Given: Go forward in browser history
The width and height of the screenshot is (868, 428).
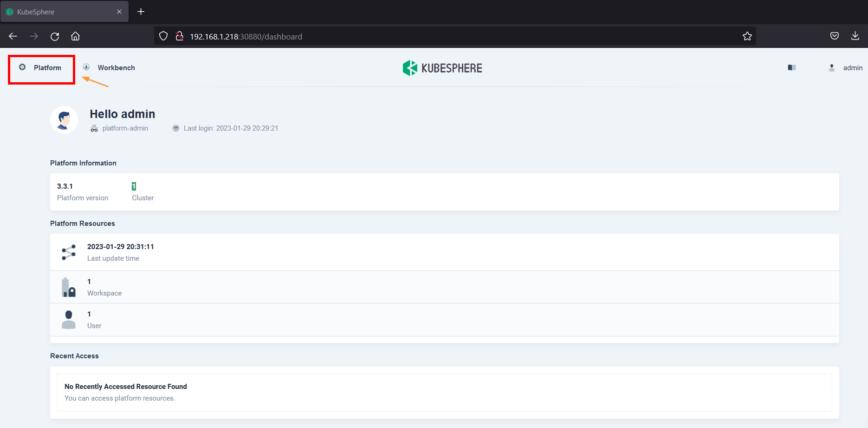Looking at the screenshot, I should click(34, 36).
